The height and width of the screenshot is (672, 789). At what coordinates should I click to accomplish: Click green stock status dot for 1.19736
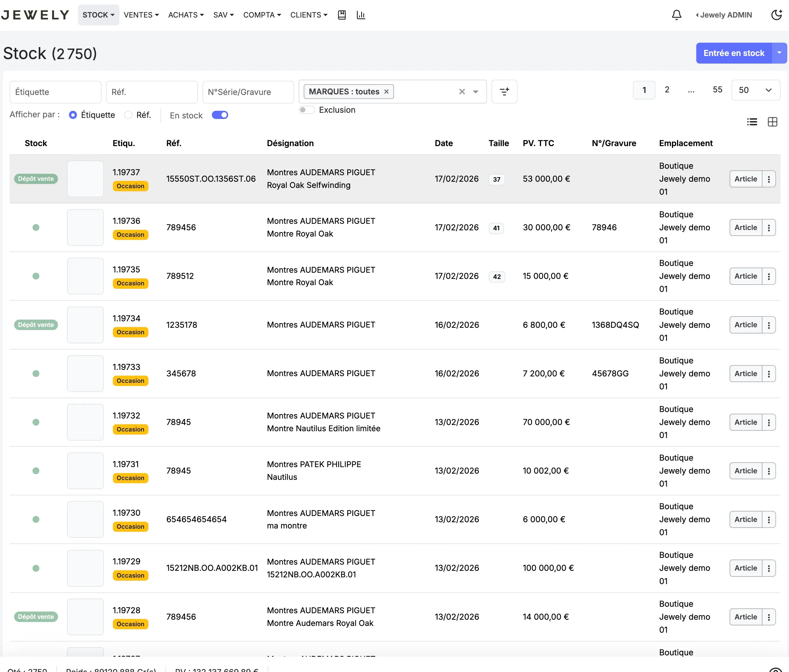pyautogui.click(x=36, y=227)
